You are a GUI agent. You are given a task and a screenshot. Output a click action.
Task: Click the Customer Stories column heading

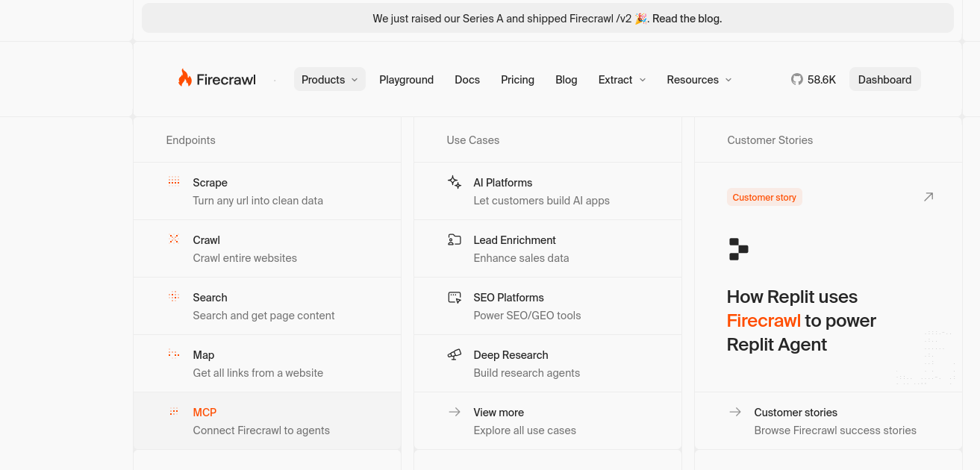tap(770, 140)
